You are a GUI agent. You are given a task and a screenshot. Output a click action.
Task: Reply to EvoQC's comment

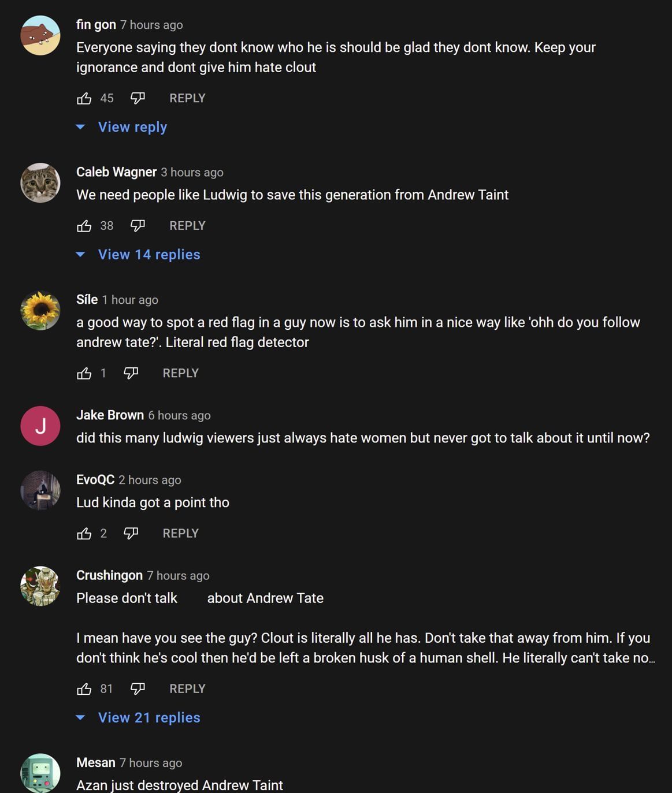(180, 533)
